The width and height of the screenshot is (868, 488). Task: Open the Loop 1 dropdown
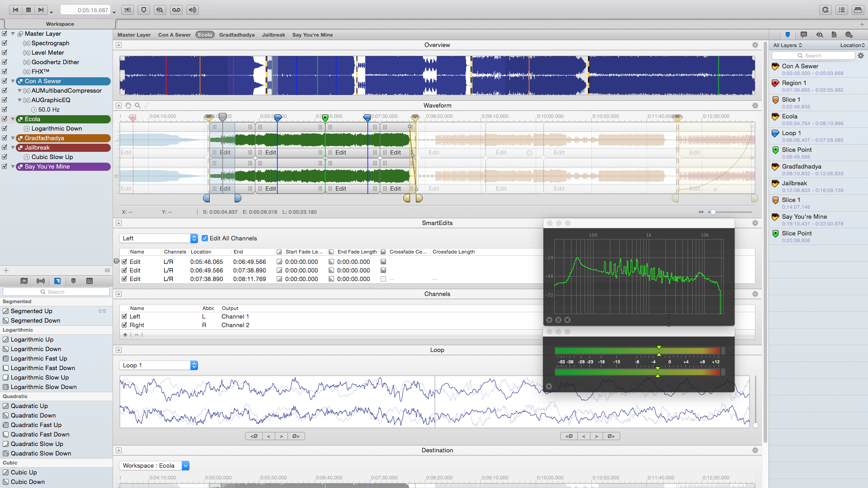(158, 365)
